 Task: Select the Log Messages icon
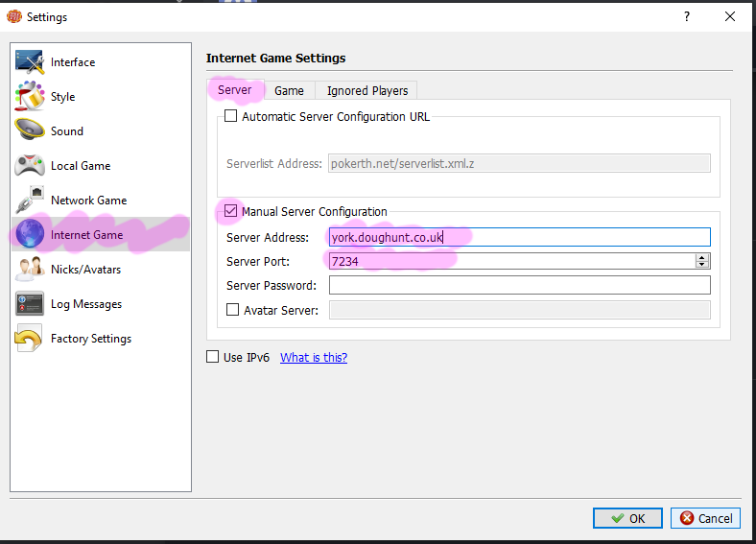pos(30,304)
